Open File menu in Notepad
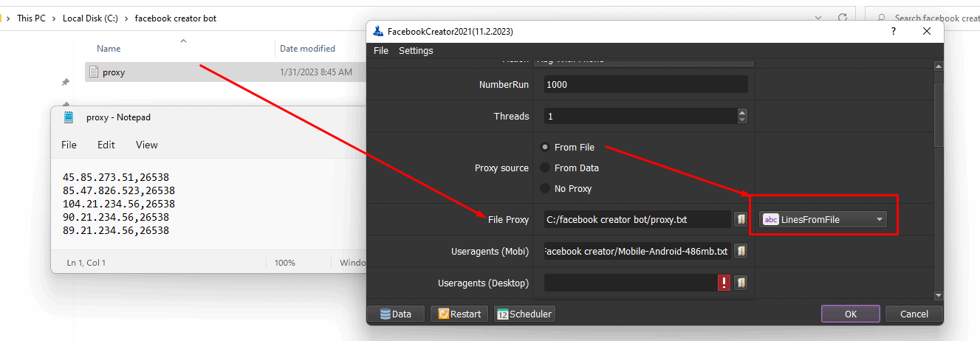 pyautogui.click(x=69, y=145)
